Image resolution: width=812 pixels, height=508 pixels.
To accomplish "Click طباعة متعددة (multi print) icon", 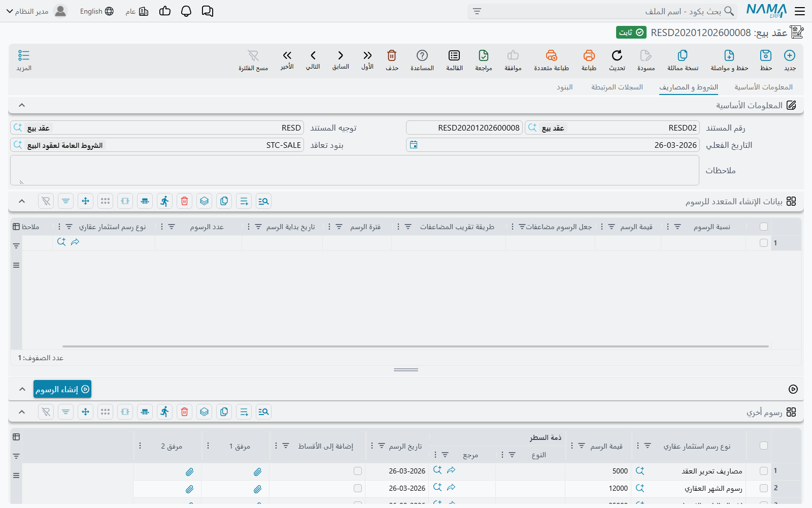I will click(551, 60).
